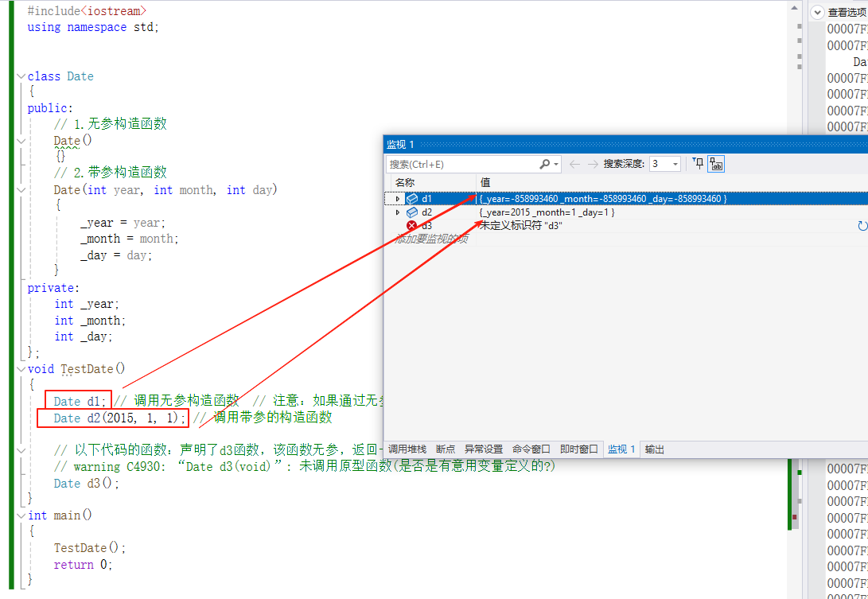Expand the d1 watch entry
The height and width of the screenshot is (599, 868).
[398, 199]
